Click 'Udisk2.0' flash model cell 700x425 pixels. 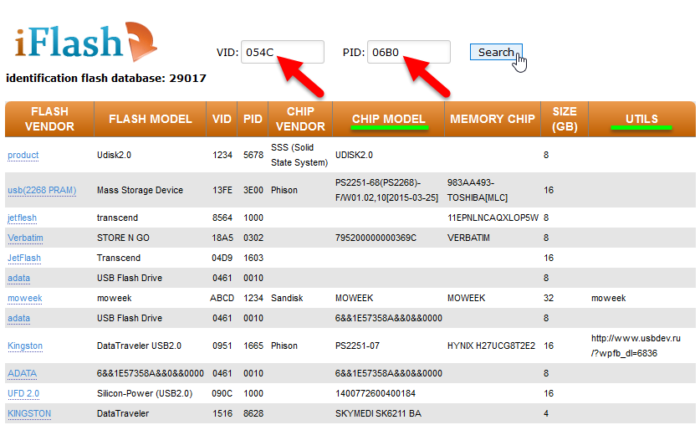pos(114,155)
